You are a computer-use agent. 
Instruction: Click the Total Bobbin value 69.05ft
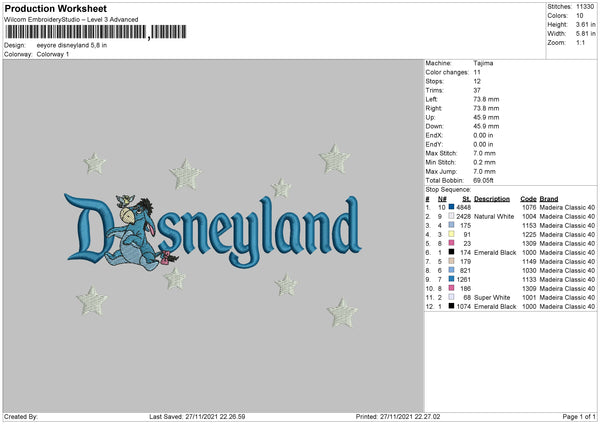(483, 180)
